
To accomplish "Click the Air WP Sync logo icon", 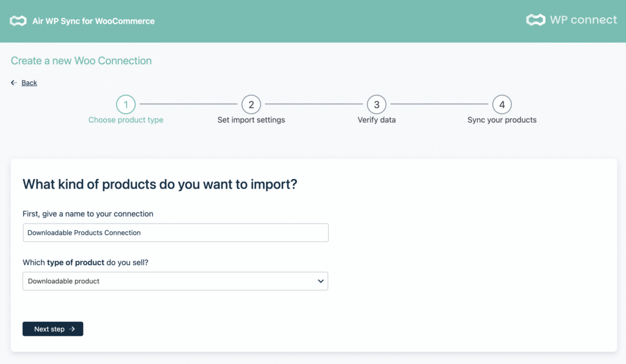I will pos(18,21).
